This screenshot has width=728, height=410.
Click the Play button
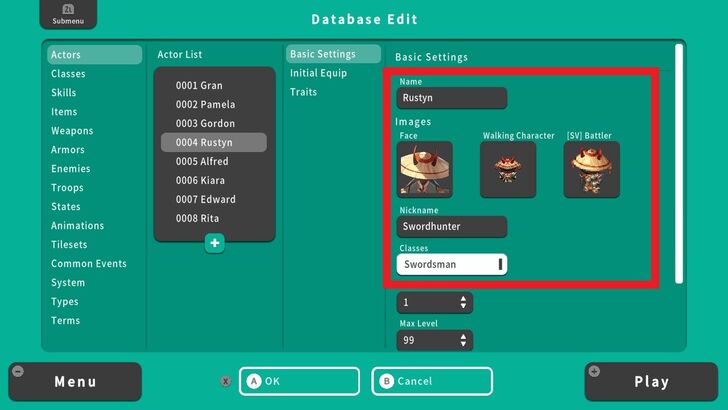click(651, 381)
